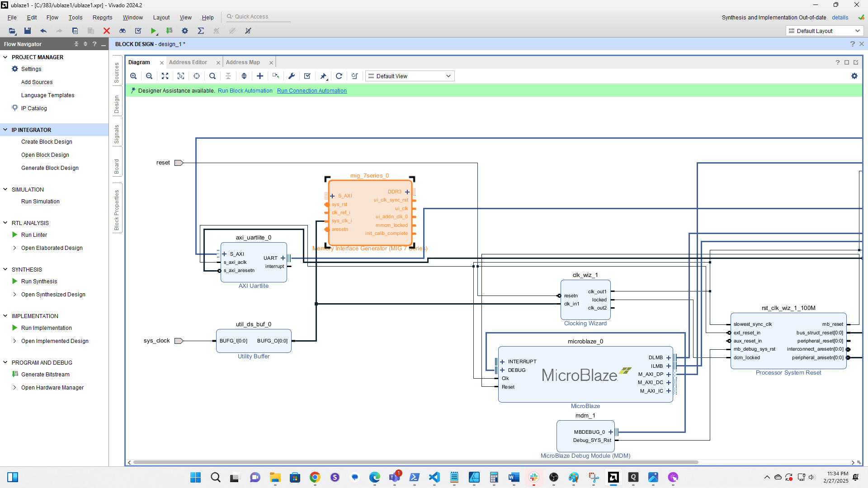Search the diagram with the magnifier icon

click(x=212, y=76)
